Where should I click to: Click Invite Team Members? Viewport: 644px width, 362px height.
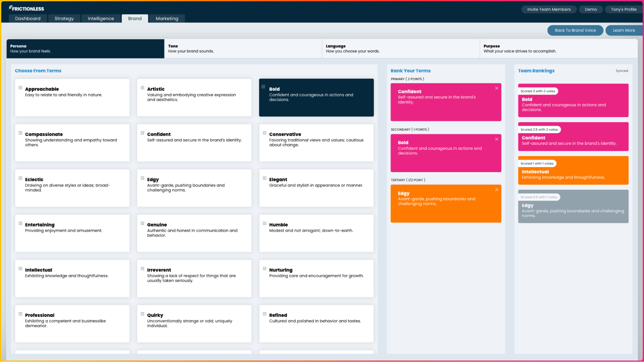point(549,9)
